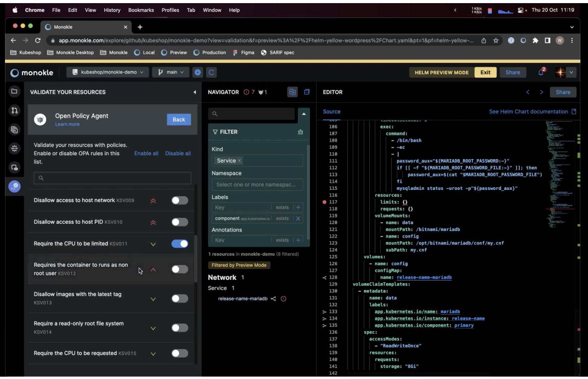
Task: Click the OPA rules search field
Action: coord(113,178)
